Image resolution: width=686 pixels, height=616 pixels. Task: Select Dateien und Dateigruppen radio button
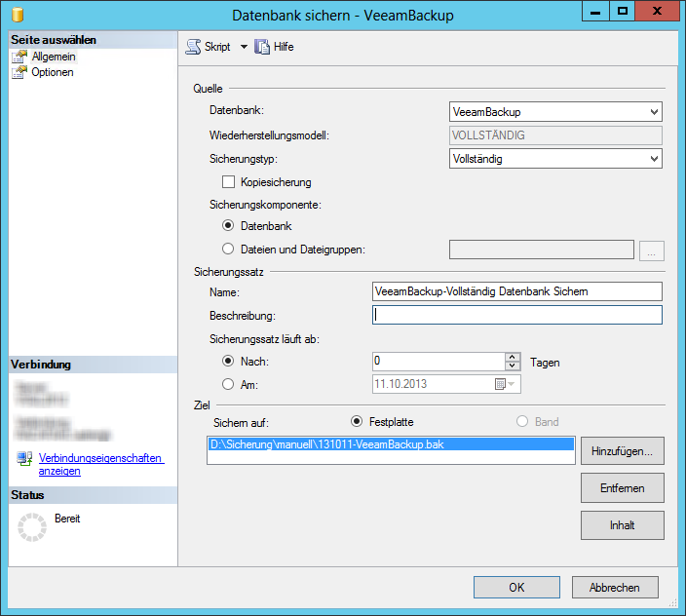click(228, 249)
